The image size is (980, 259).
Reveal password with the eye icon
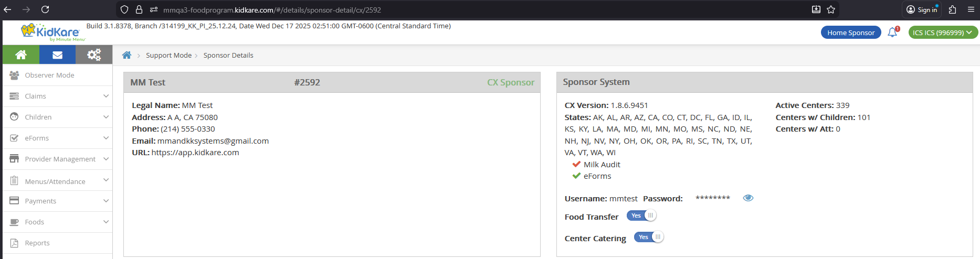click(x=748, y=198)
